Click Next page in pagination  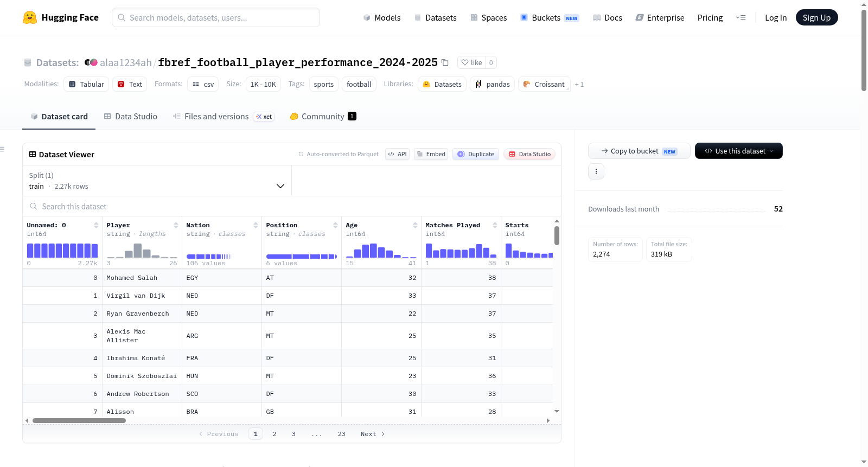pos(373,434)
